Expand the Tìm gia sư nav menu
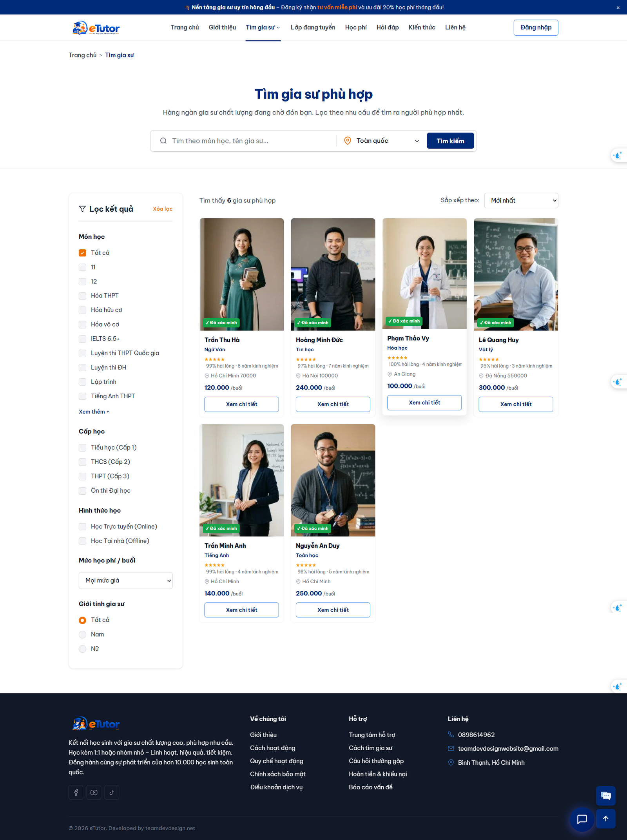627x840 pixels. [263, 27]
